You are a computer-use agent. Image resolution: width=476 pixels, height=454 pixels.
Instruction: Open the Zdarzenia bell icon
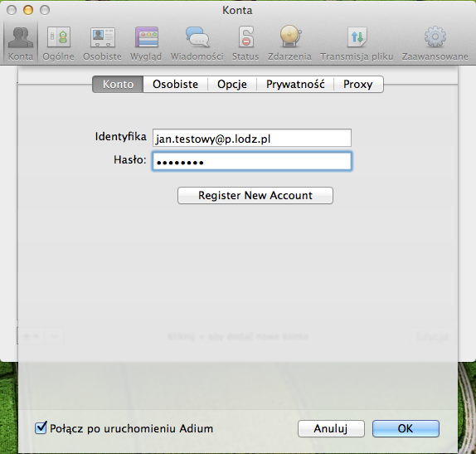(289, 43)
